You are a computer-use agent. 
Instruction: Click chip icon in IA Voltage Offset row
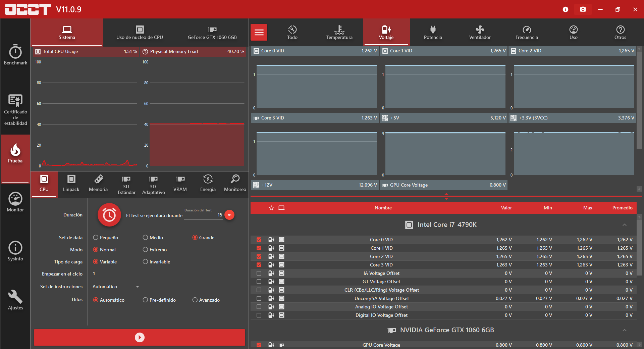coord(282,273)
